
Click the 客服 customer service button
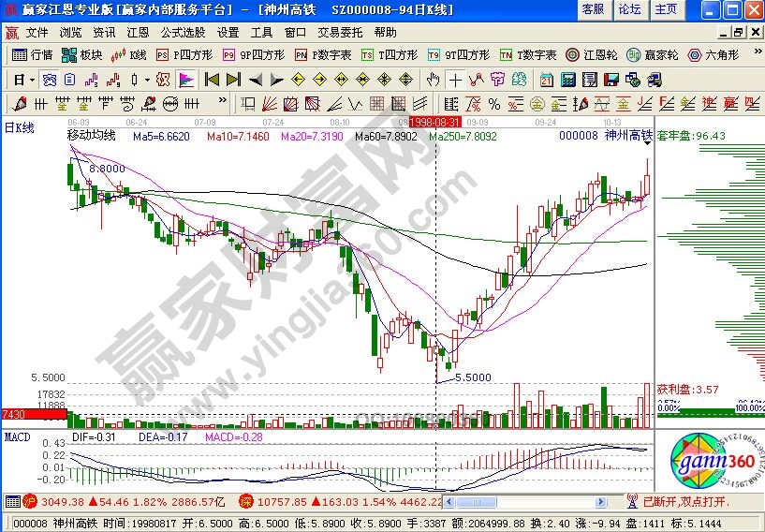(593, 9)
